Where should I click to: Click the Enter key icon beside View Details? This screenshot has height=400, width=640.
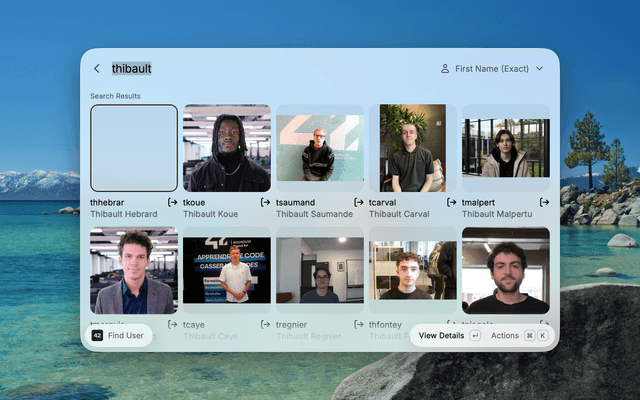coord(475,336)
